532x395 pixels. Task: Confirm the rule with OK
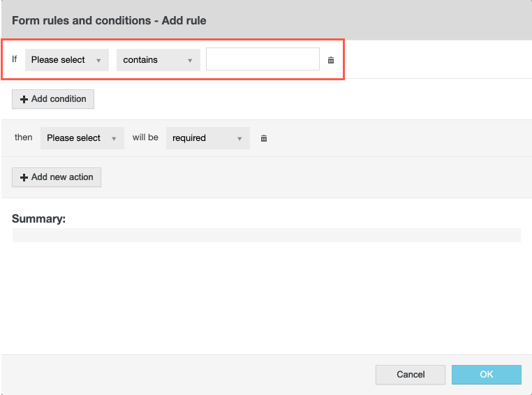[487, 375]
